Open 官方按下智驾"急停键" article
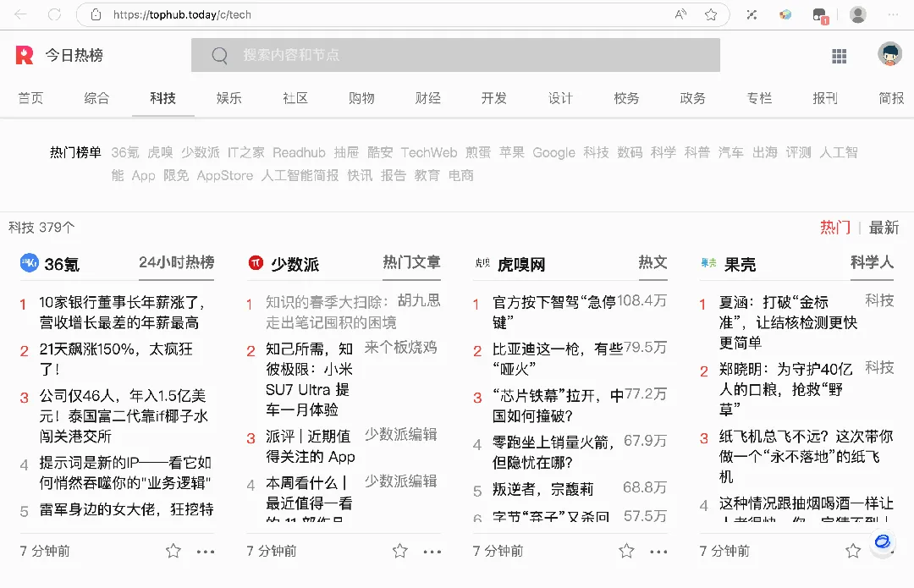This screenshot has height=588, width=914. (x=553, y=312)
